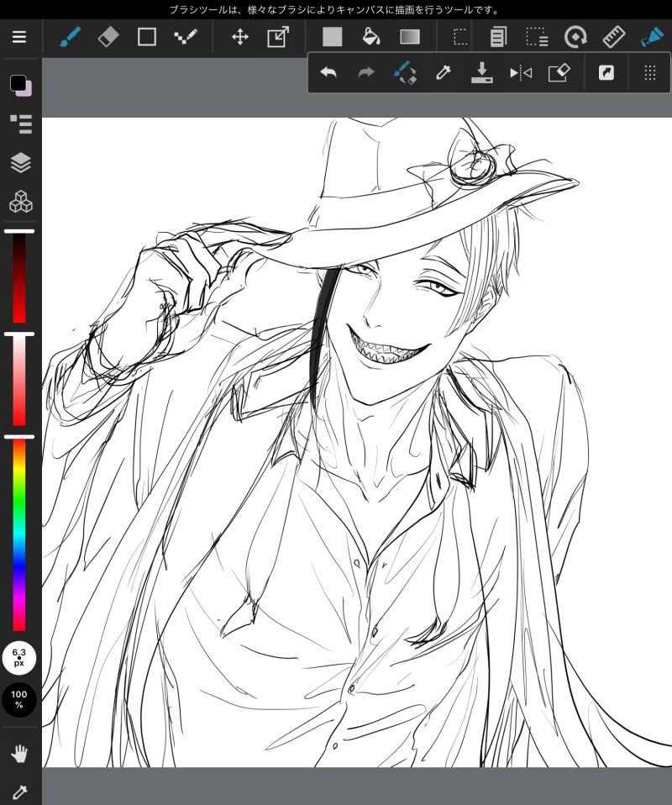Pick the eyedropper in shortcut bar
The width and height of the screenshot is (672, 805).
coord(443,73)
